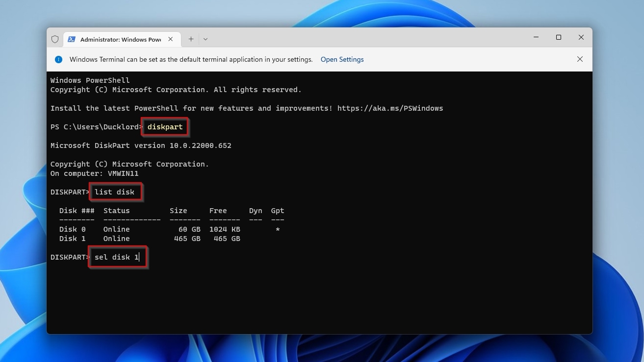Open Settings link in the notification bar
This screenshot has height=362, width=644.
point(342,59)
